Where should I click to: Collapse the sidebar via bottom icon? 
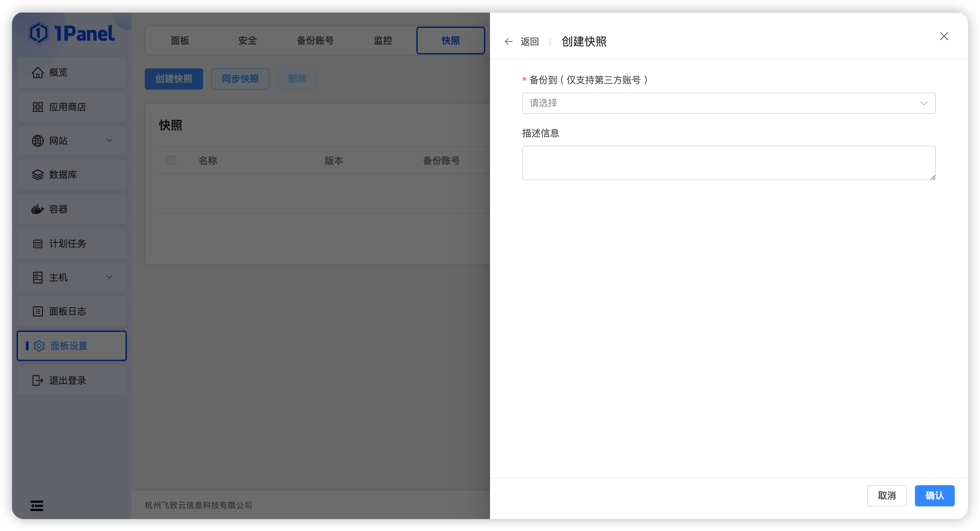[x=37, y=505]
